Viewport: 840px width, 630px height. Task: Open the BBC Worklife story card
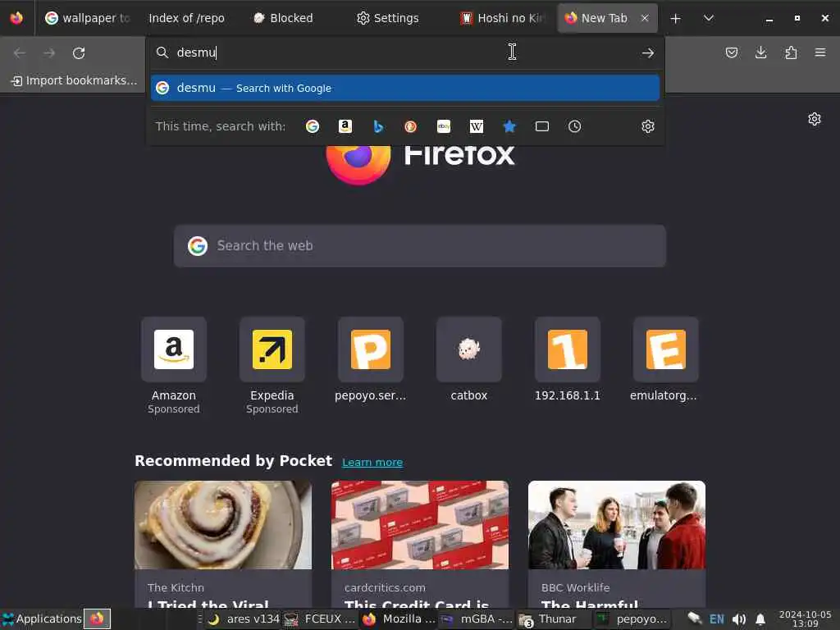(617, 545)
